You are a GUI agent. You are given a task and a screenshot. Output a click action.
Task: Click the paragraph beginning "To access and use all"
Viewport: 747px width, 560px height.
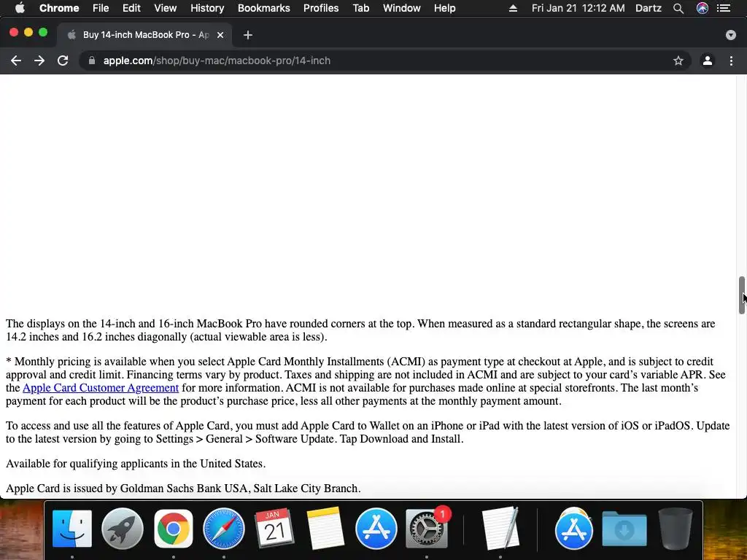pos(368,432)
